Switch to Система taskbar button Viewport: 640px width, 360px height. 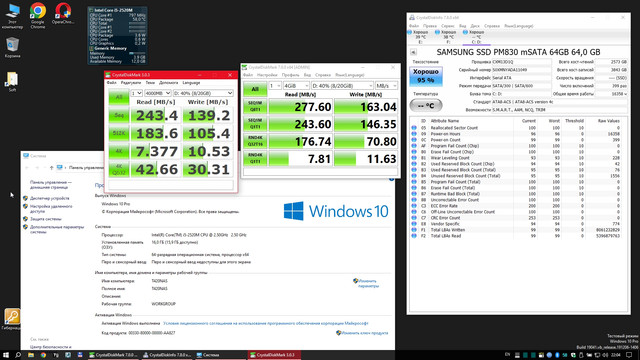[x=220, y=355]
